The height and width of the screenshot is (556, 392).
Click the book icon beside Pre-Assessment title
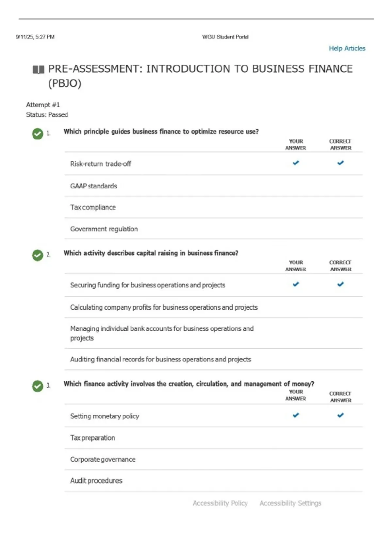tap(39, 70)
